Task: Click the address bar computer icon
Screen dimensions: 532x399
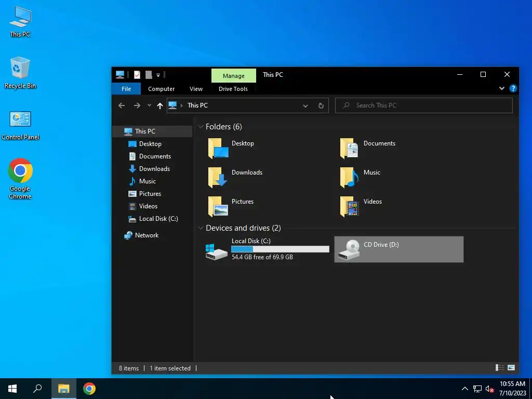Action: [x=172, y=105]
